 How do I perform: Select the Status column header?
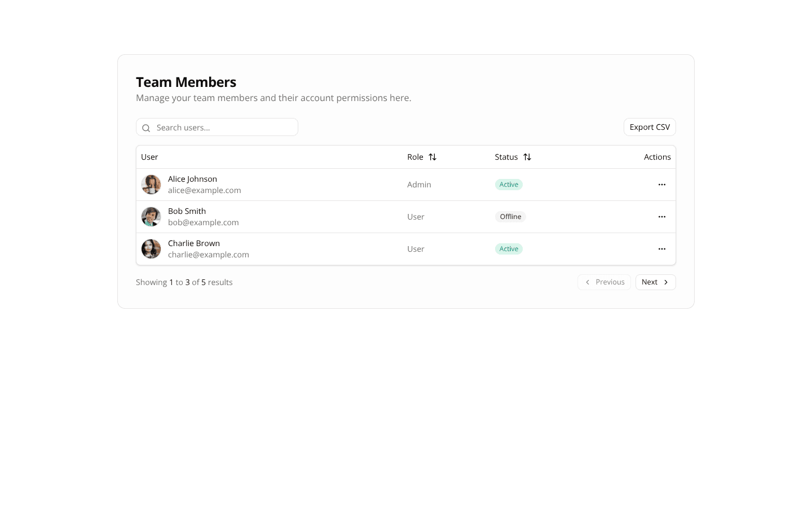click(x=506, y=157)
